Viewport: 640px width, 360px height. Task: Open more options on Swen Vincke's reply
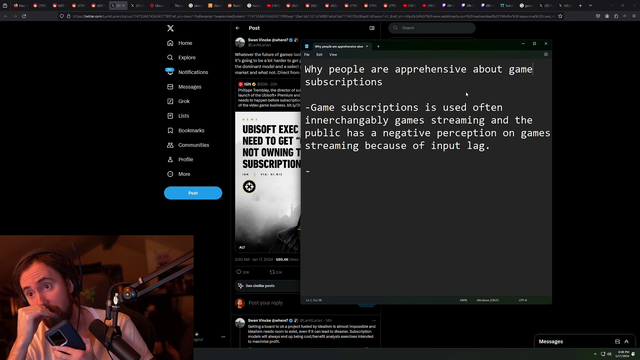[373, 320]
